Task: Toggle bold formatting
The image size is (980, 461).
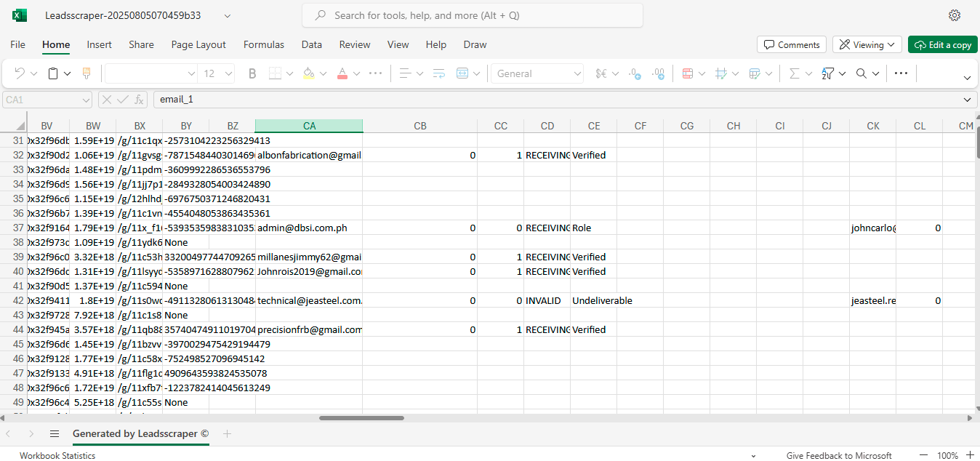Action: (252, 73)
